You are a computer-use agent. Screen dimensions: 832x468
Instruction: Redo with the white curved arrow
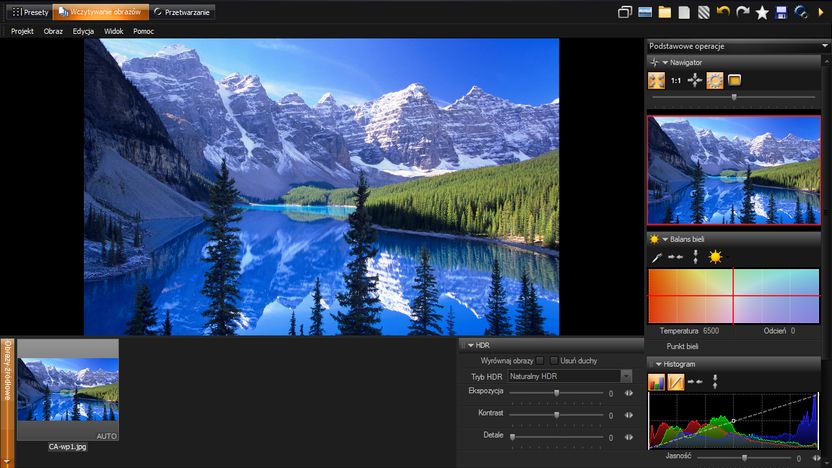point(742,12)
